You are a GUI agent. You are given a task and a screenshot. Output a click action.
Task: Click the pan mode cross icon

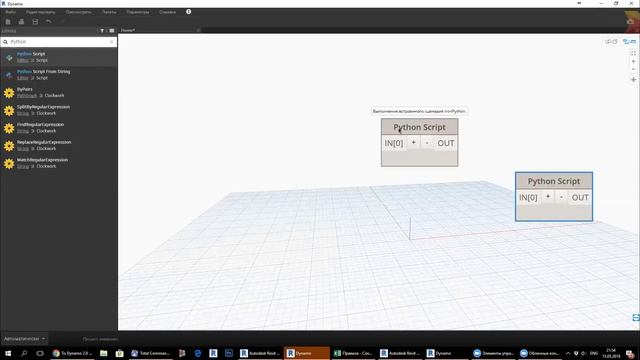(633, 80)
